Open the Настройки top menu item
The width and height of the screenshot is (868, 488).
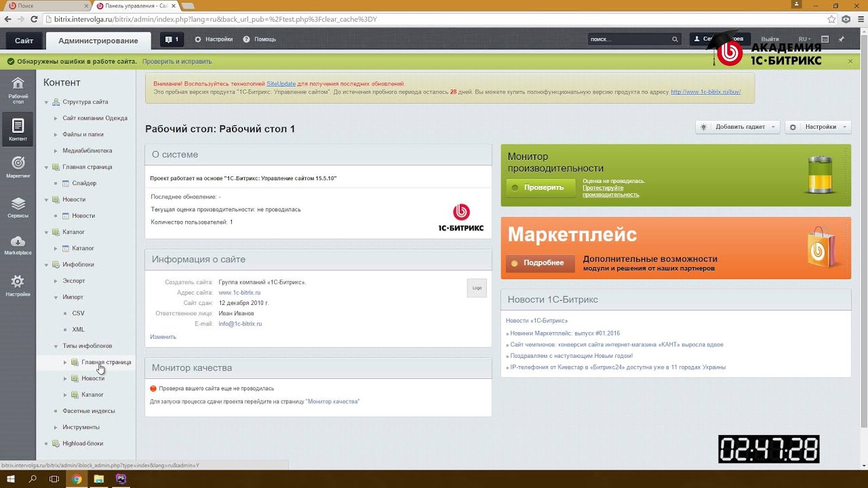pos(214,39)
